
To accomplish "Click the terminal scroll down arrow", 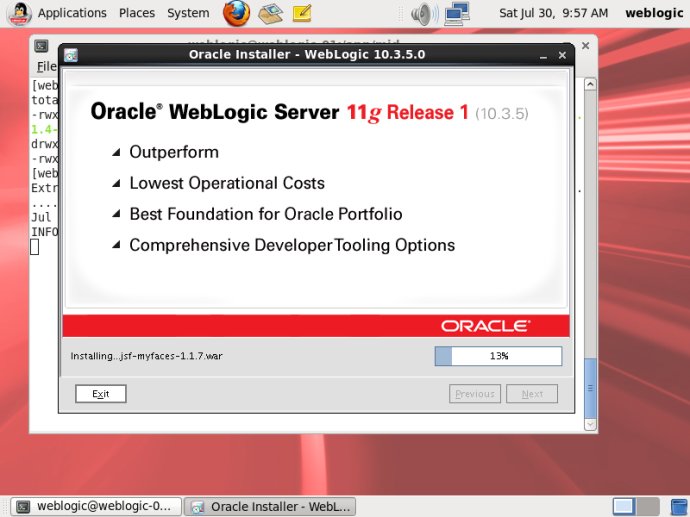I will [x=590, y=425].
